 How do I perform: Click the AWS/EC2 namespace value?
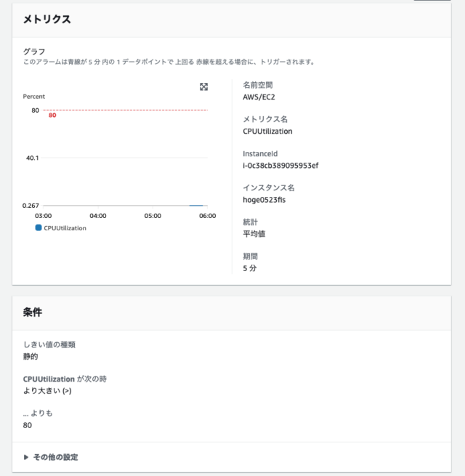(x=259, y=97)
